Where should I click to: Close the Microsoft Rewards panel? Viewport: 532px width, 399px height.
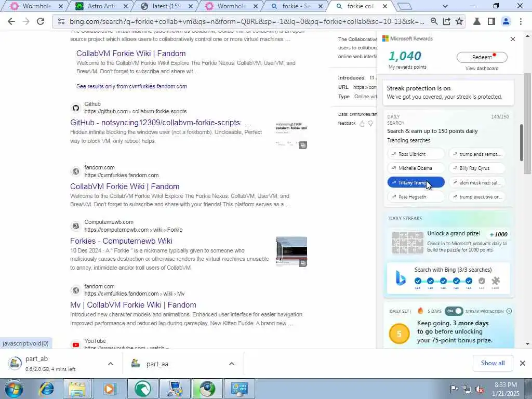[x=513, y=39]
